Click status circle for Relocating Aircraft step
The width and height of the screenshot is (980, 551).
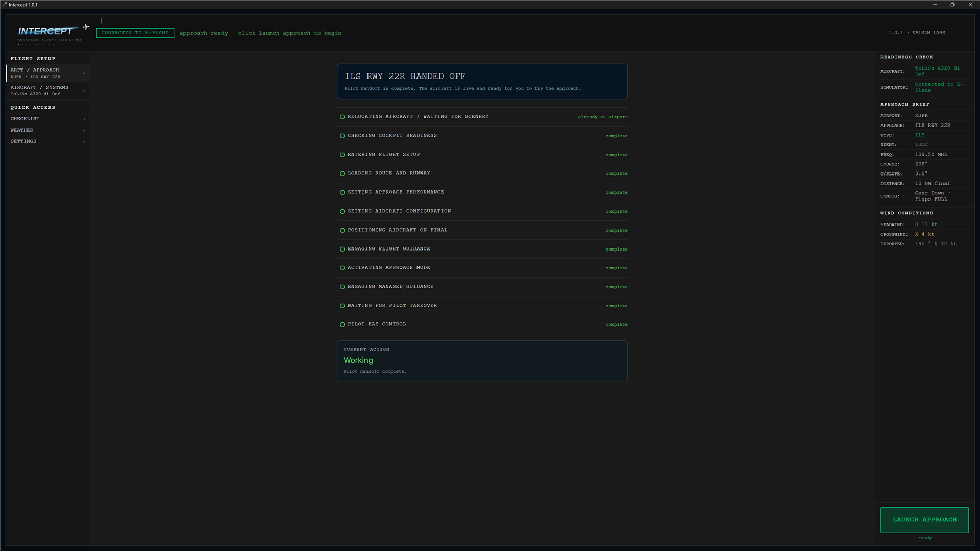click(x=342, y=117)
